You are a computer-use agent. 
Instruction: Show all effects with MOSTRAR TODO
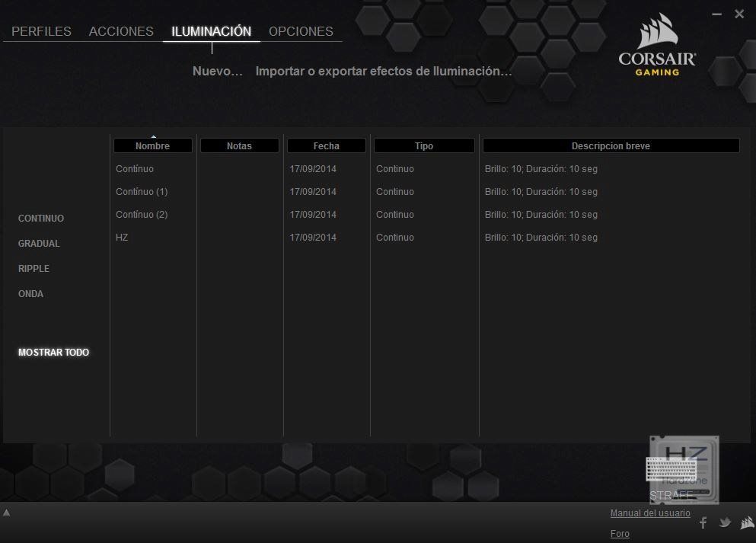(x=53, y=353)
